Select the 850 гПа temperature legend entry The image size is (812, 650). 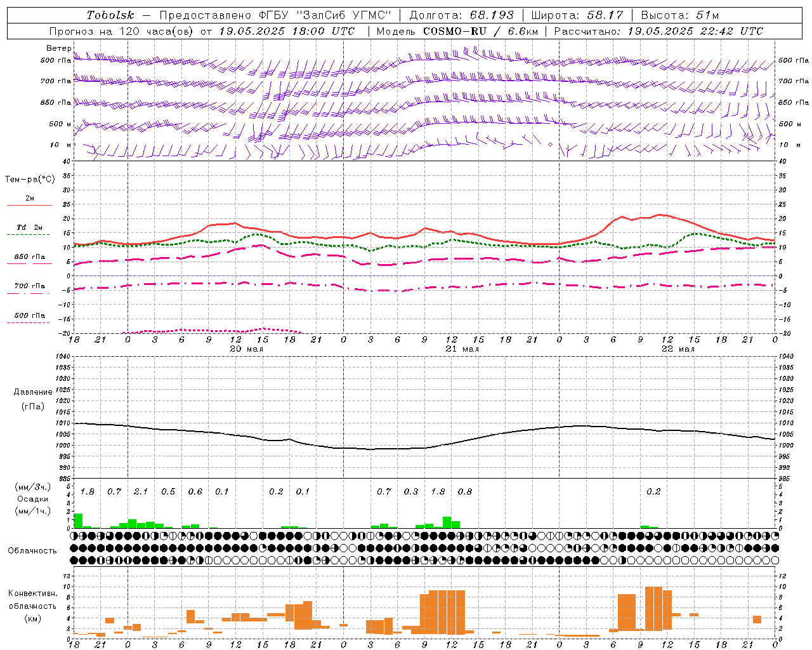point(29,257)
